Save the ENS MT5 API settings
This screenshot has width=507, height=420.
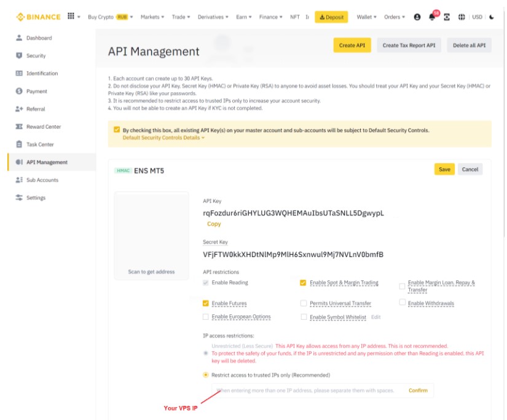pyautogui.click(x=444, y=169)
